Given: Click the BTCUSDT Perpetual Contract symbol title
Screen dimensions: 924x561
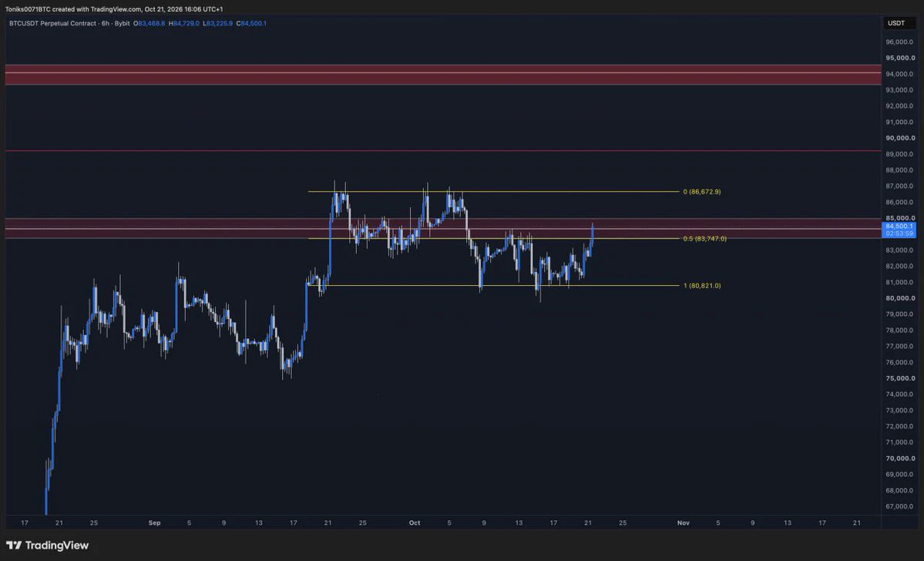Looking at the screenshot, I should (x=54, y=24).
